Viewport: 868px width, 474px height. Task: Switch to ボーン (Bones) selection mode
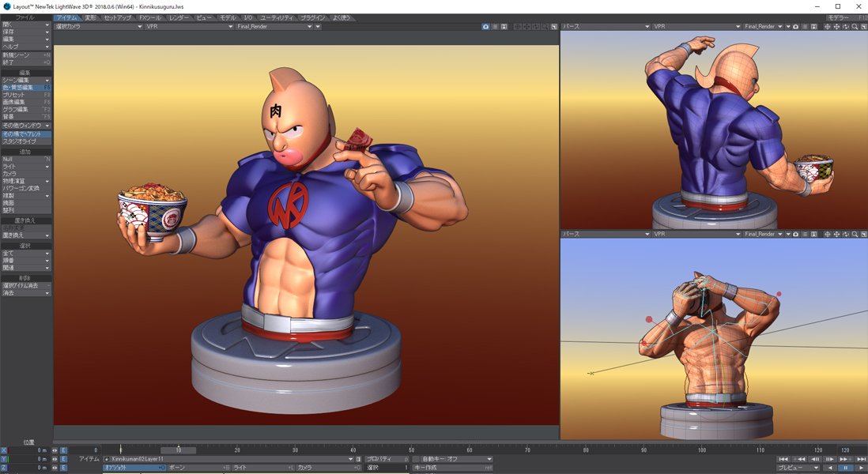point(198,468)
